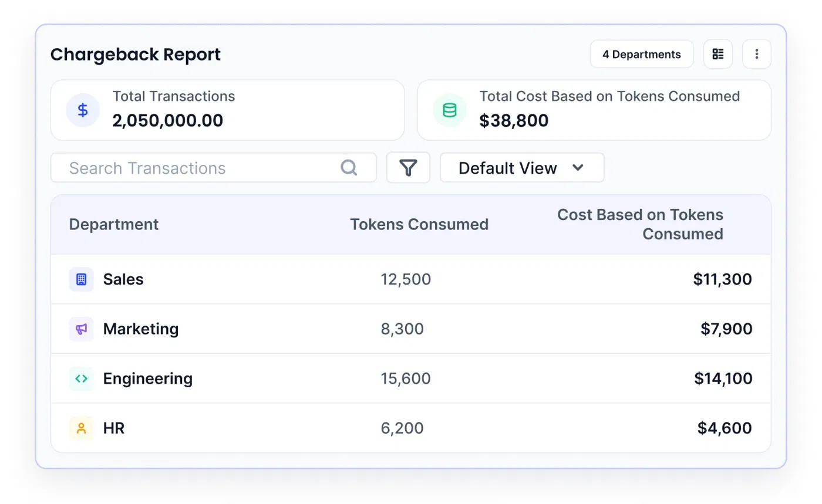Click the dollar sign Total Transactions icon
822x504 pixels.
83,110
